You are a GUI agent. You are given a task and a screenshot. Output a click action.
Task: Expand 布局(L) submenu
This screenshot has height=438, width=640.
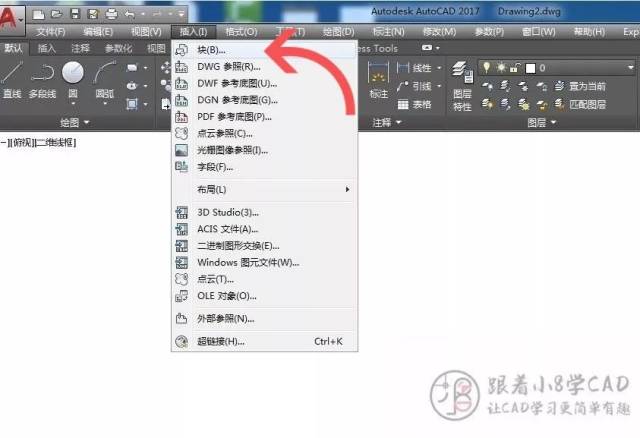pyautogui.click(x=264, y=190)
